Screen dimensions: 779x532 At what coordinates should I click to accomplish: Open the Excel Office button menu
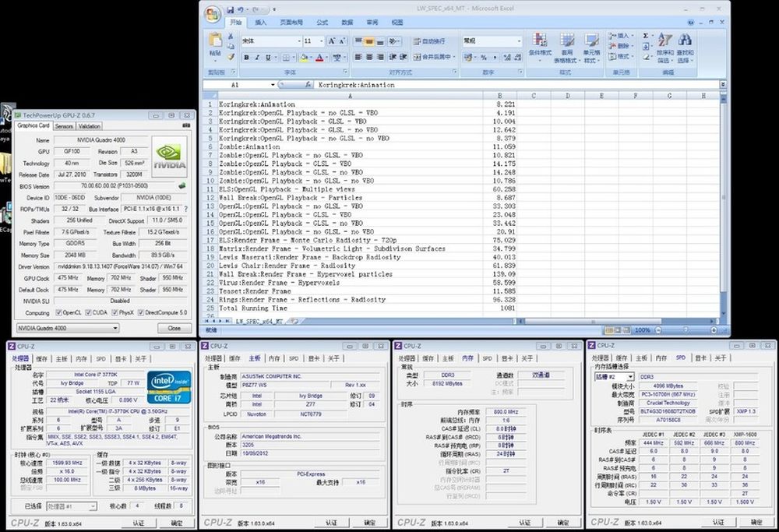pyautogui.click(x=213, y=13)
